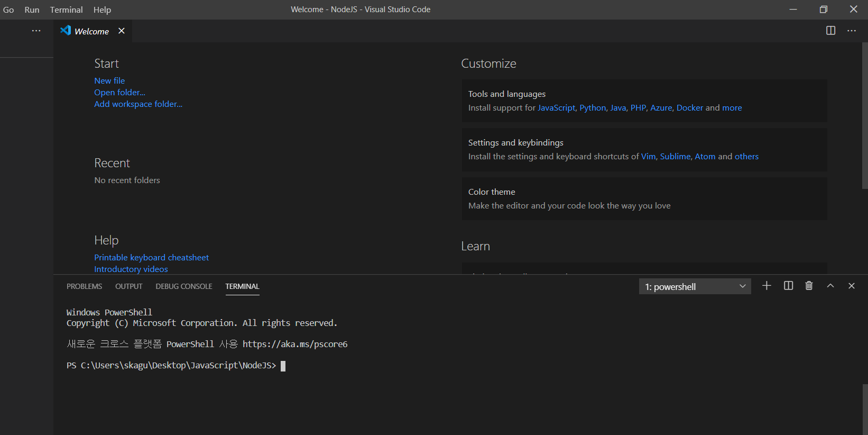The image size is (868, 435).
Task: Open Introductory videos link
Action: 131,269
